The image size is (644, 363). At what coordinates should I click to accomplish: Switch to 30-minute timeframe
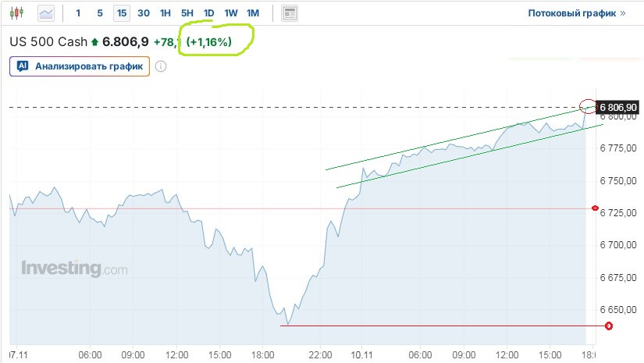[144, 13]
